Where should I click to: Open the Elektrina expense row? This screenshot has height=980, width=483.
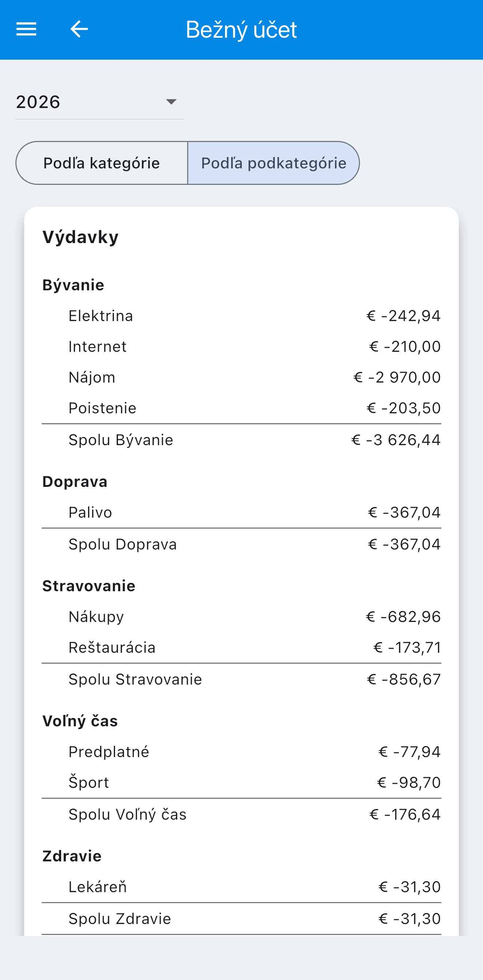click(241, 316)
